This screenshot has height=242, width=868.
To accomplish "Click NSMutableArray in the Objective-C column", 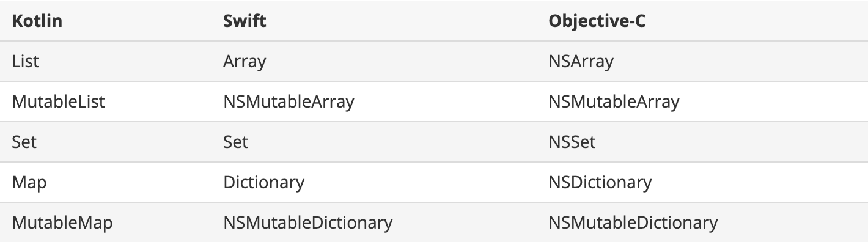I will 614,102.
